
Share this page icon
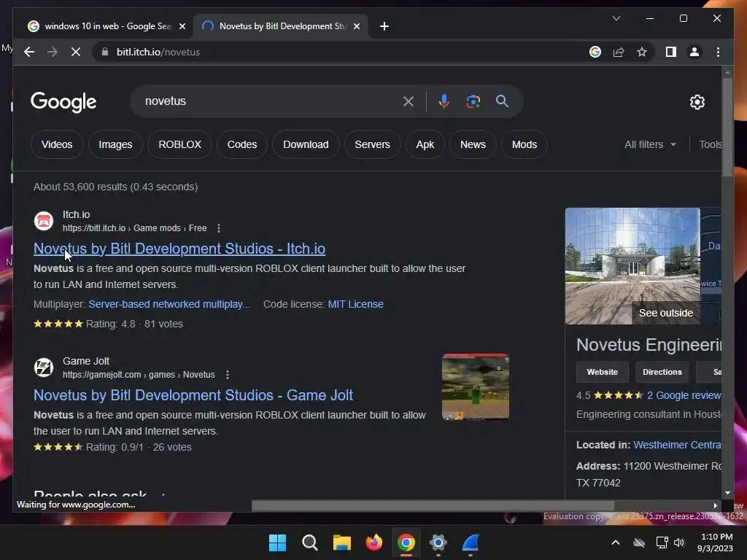click(x=619, y=52)
